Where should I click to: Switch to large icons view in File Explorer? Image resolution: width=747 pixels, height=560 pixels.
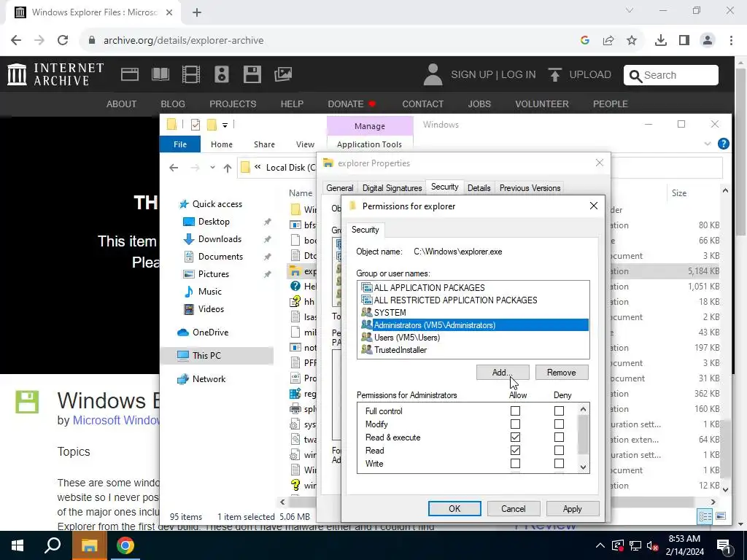point(721,516)
